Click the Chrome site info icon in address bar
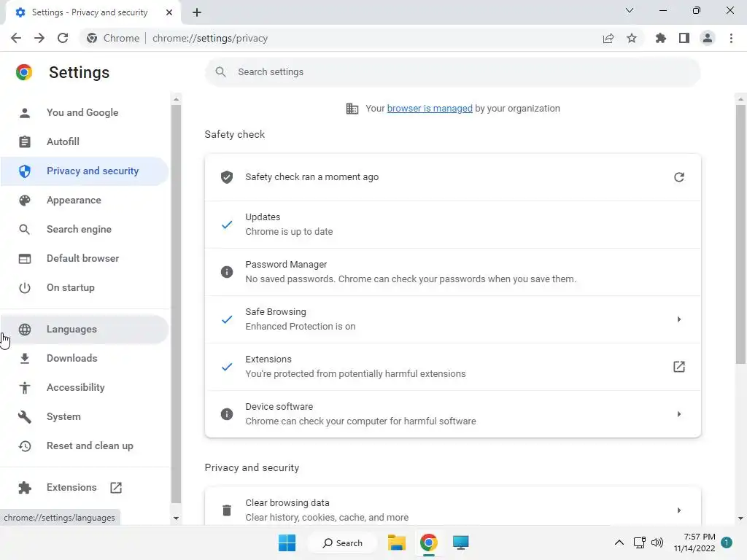 click(92, 38)
